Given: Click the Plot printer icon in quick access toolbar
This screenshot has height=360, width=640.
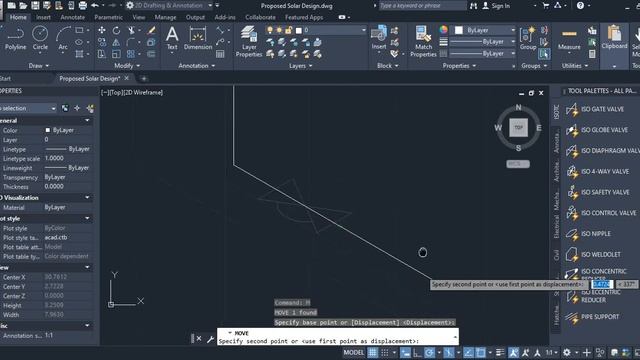Looking at the screenshot, I should (x=83, y=5).
